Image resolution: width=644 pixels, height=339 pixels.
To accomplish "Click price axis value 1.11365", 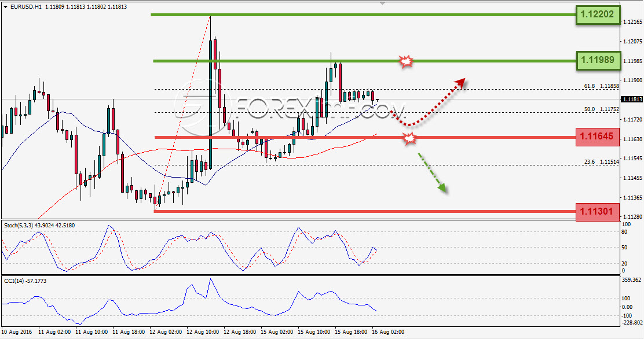I will tap(632, 198).
